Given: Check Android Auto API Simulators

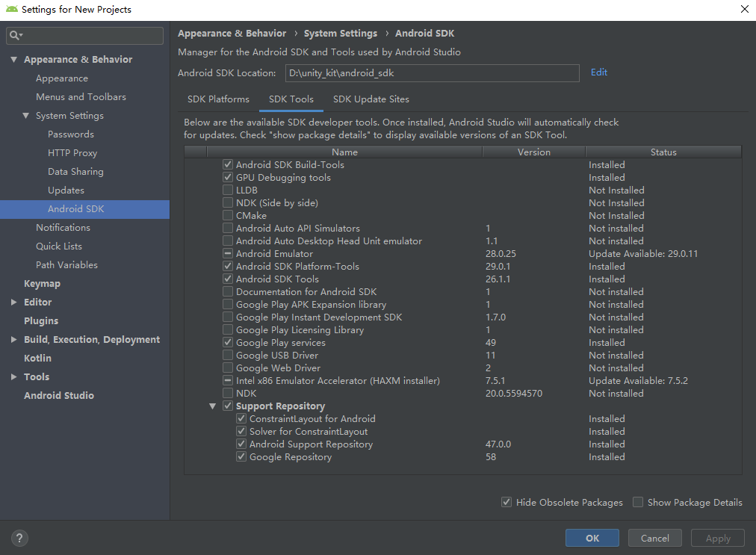Looking at the screenshot, I should pos(228,228).
